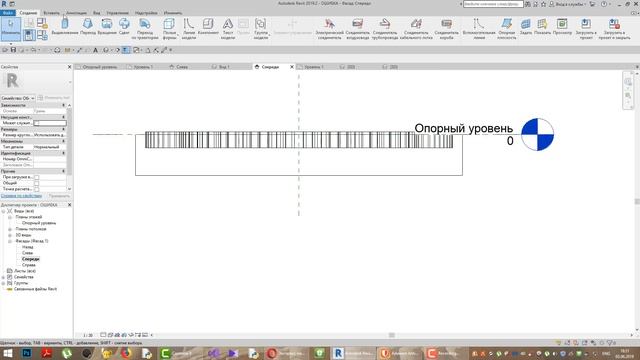The image size is (640, 360).
Task: Switch to the Изменить ribbon tab
Action: point(173,13)
